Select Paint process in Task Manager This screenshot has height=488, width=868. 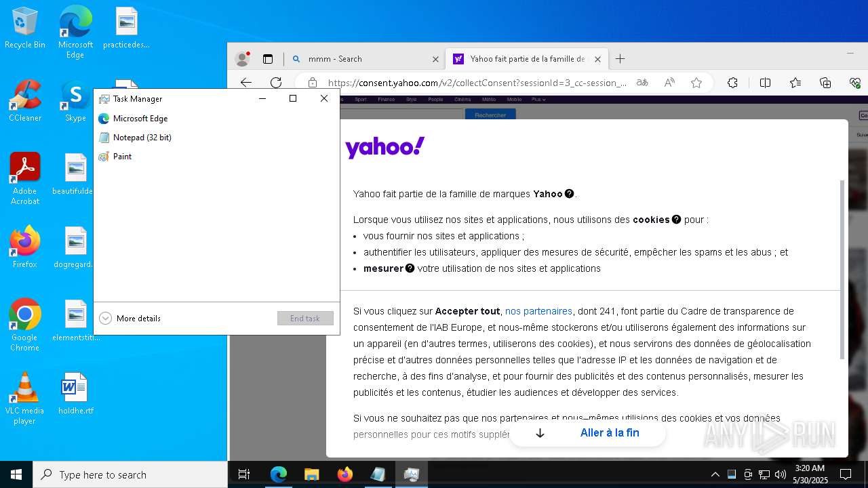click(216, 156)
